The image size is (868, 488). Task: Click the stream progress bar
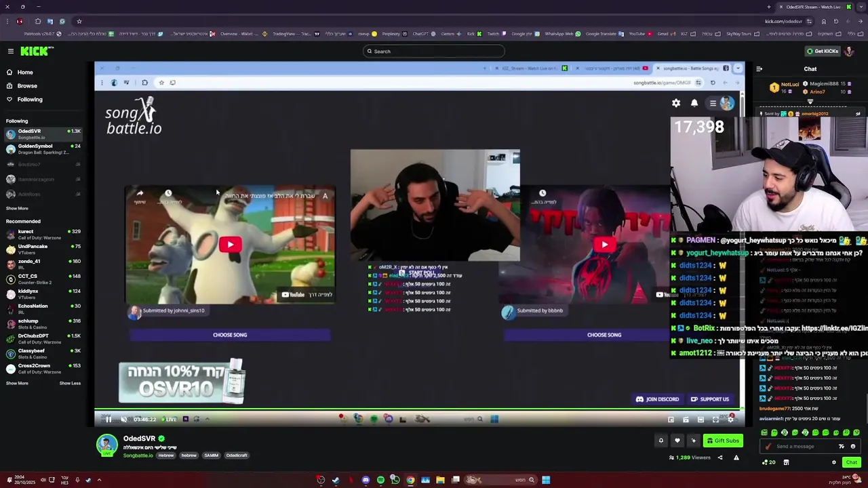419,409
